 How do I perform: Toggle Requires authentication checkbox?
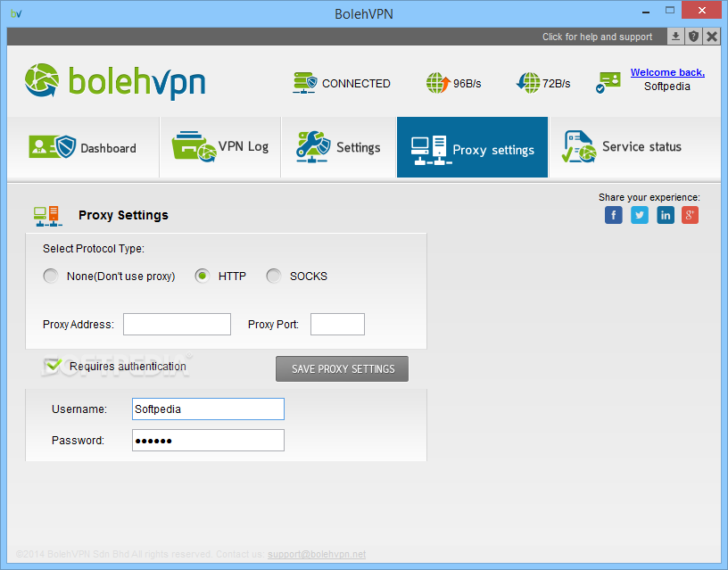click(52, 366)
